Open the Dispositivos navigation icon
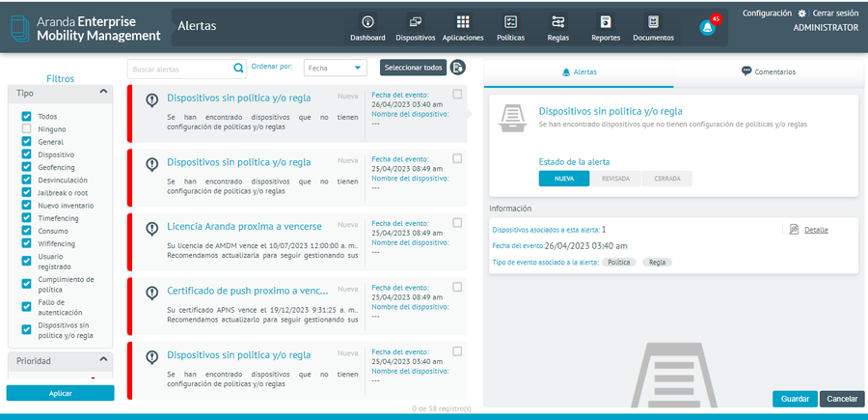This screenshot has width=868, height=420. [415, 22]
